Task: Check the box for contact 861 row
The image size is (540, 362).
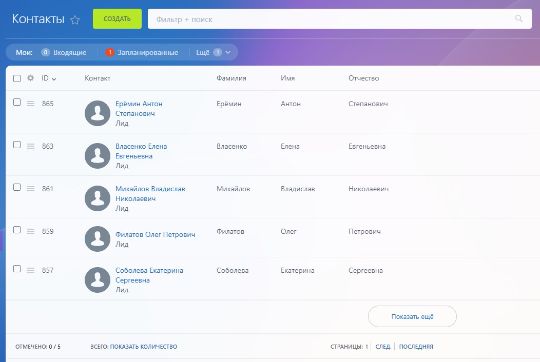Action: pyautogui.click(x=17, y=187)
